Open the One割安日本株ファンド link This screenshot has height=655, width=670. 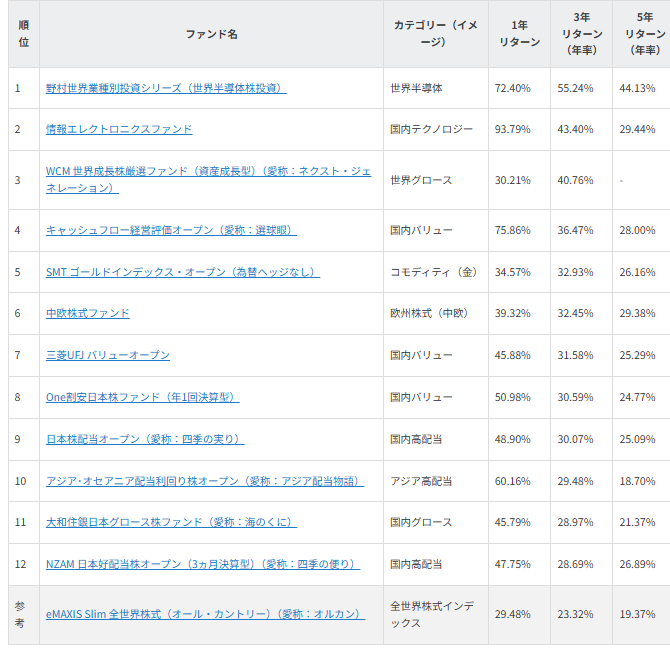pos(142,398)
